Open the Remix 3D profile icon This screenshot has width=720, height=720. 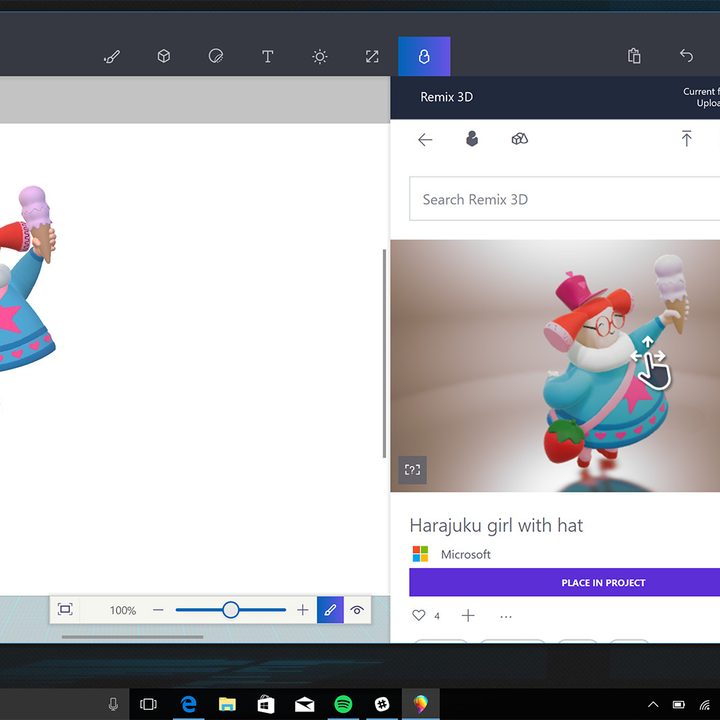(472, 139)
